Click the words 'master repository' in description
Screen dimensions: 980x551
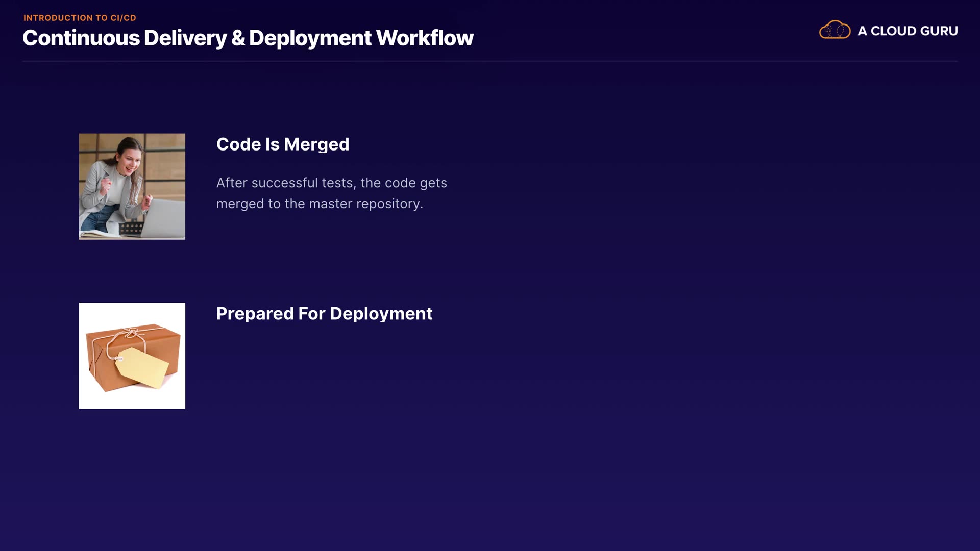point(365,204)
